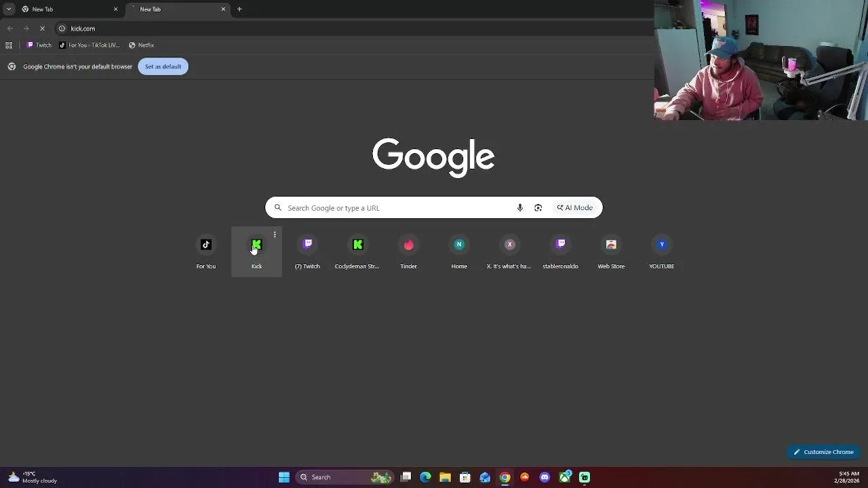Open Microsoft Store from taskbar
This screenshot has width=868, height=488.
click(x=465, y=477)
